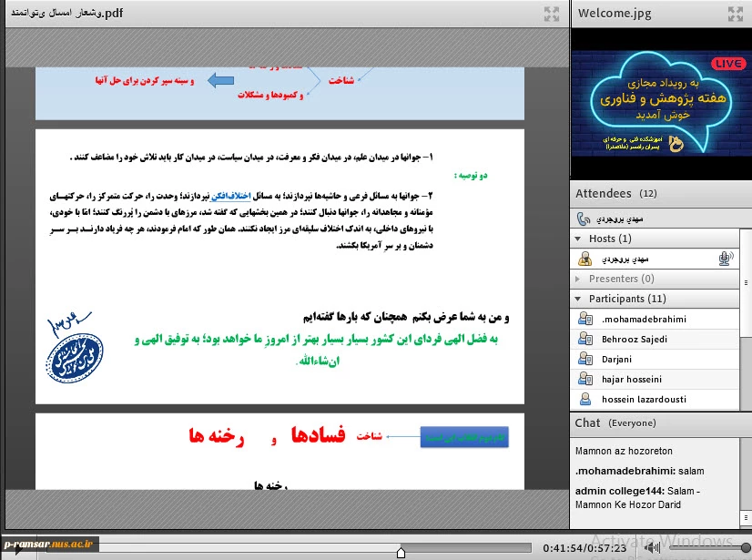Click the volume slider knob
The height and width of the screenshot is (560, 752).
point(746,547)
